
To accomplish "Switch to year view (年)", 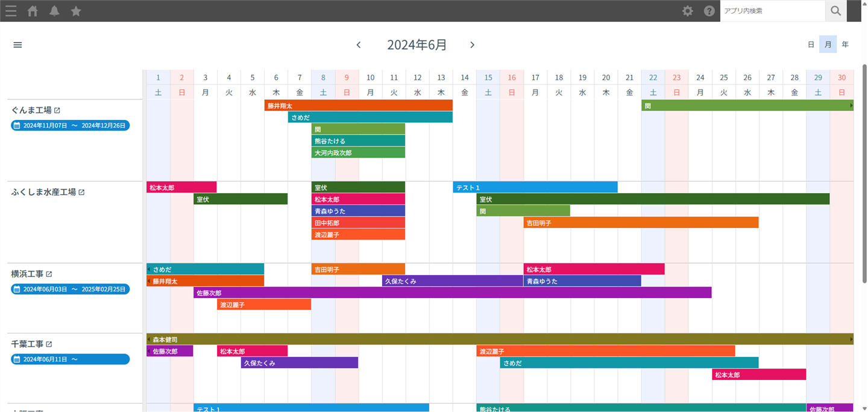I will tap(845, 45).
